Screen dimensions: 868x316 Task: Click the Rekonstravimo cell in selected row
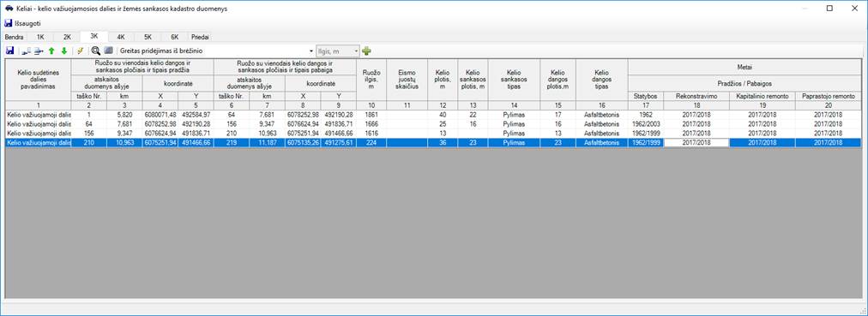click(696, 142)
